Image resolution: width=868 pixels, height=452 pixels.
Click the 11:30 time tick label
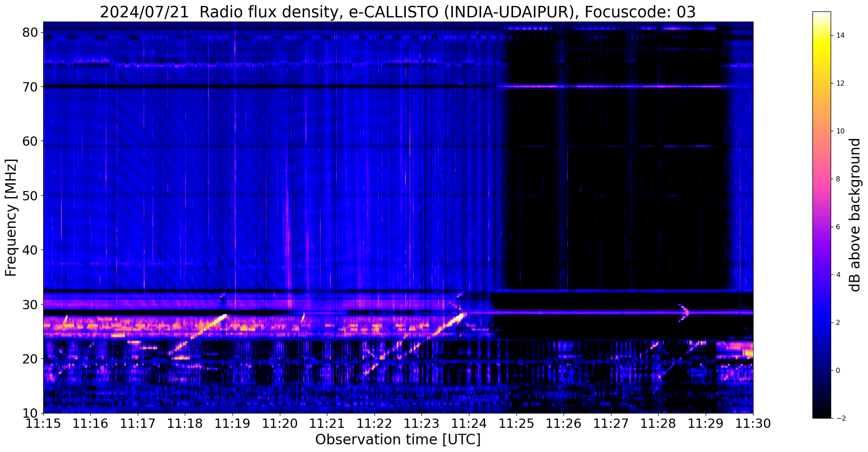tap(753, 423)
